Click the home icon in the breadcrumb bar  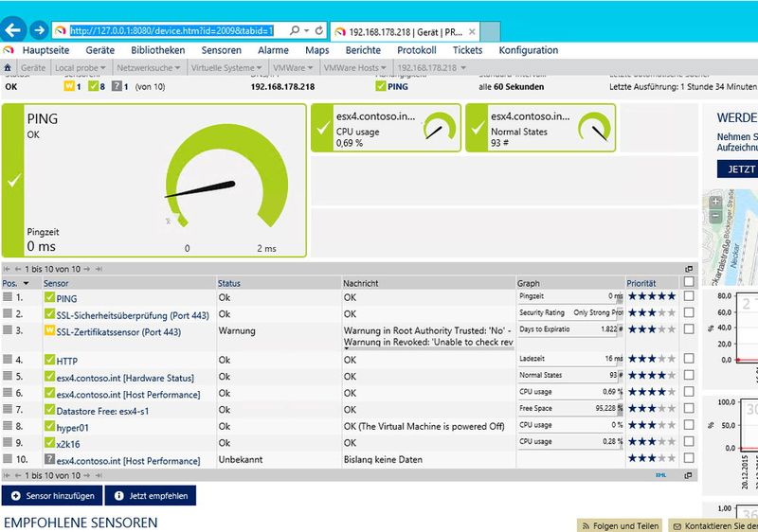point(9,68)
